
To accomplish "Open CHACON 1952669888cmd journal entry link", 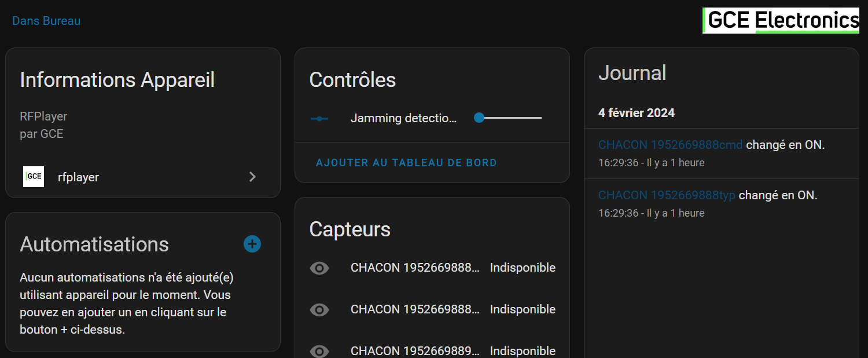I will (670, 145).
